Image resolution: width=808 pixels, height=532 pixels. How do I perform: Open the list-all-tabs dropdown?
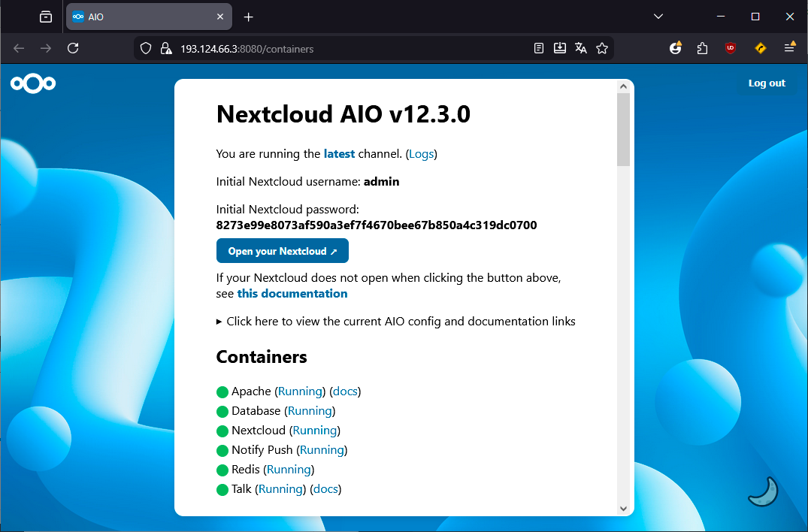pos(658,16)
